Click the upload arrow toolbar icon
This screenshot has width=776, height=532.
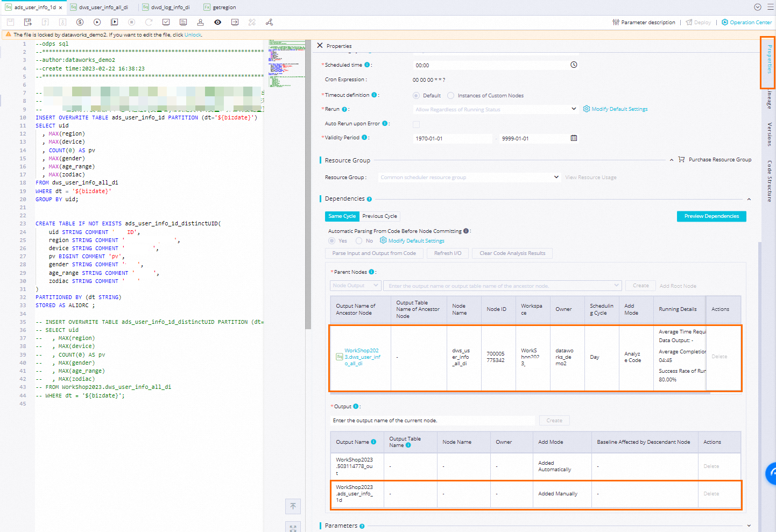pyautogui.click(x=45, y=22)
